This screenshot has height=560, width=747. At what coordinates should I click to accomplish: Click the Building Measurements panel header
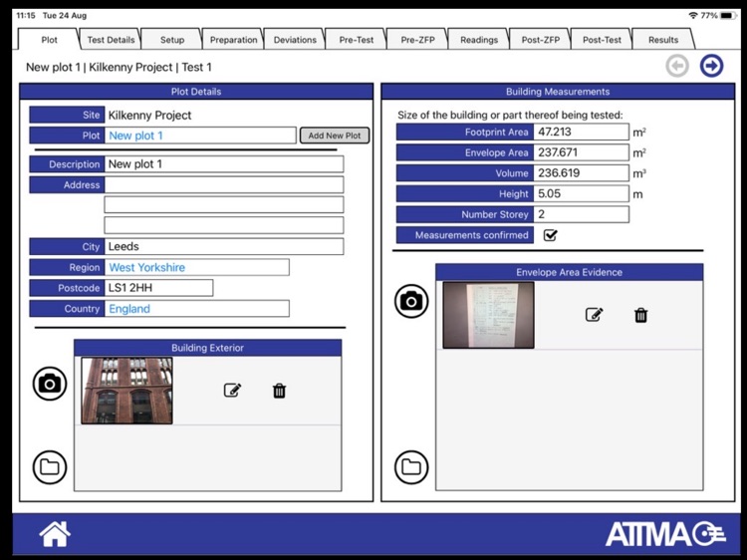[558, 92]
